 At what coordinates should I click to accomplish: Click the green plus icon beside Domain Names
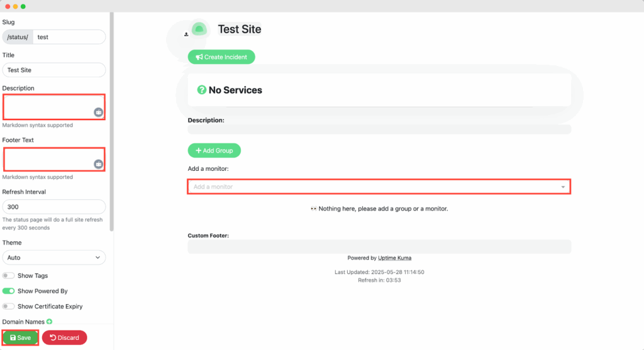pyautogui.click(x=49, y=322)
